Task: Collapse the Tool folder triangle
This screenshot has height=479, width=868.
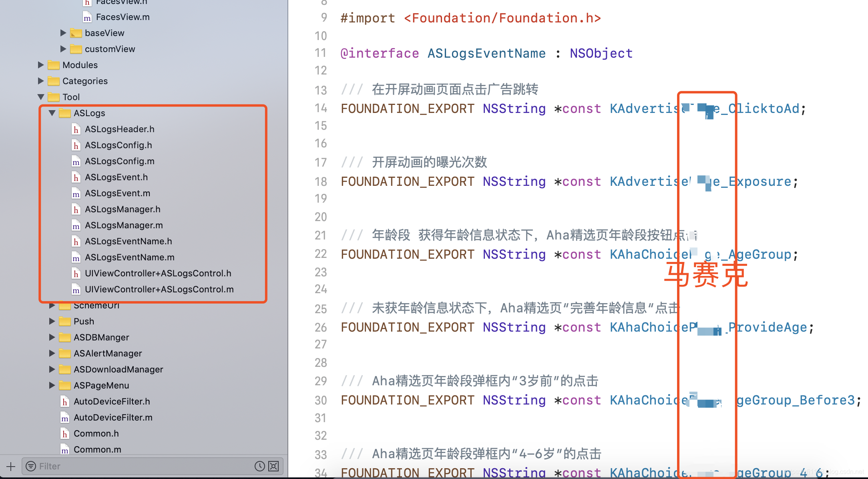Action: 41,97
